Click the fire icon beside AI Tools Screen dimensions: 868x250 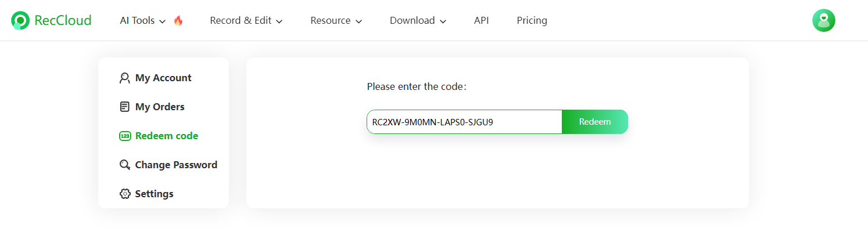click(178, 21)
